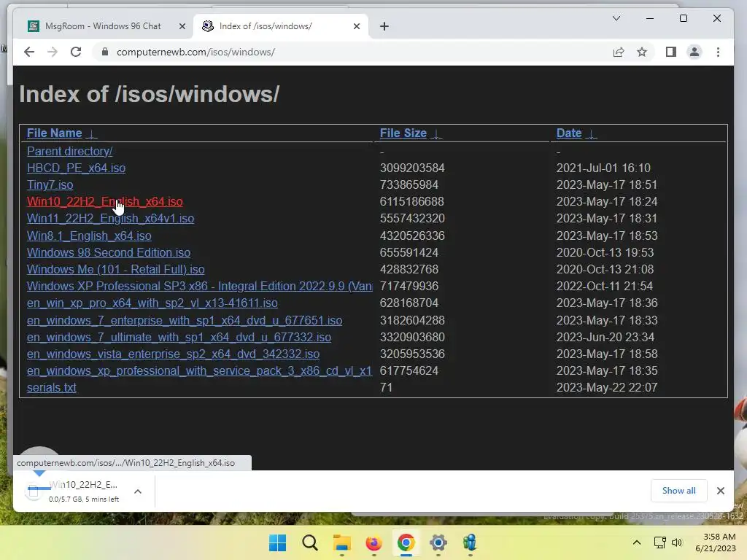The height and width of the screenshot is (560, 747).
Task: Download en_win_xp_pro_x64_with_sp2 iso
Action: (152, 303)
